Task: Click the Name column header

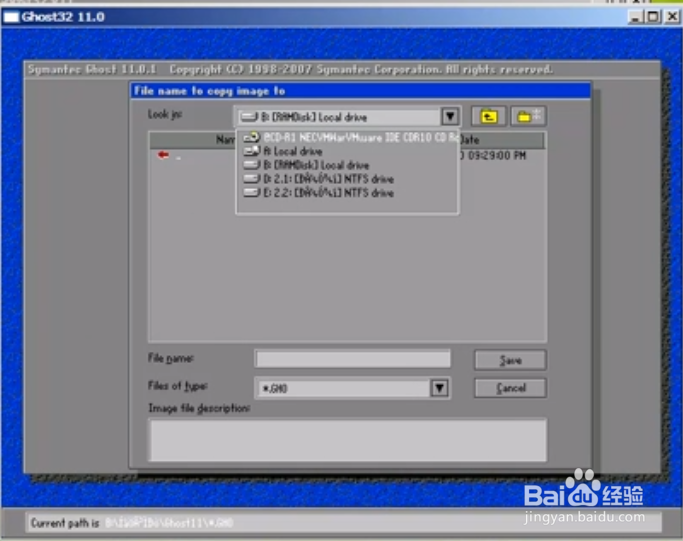Action: pos(226,140)
